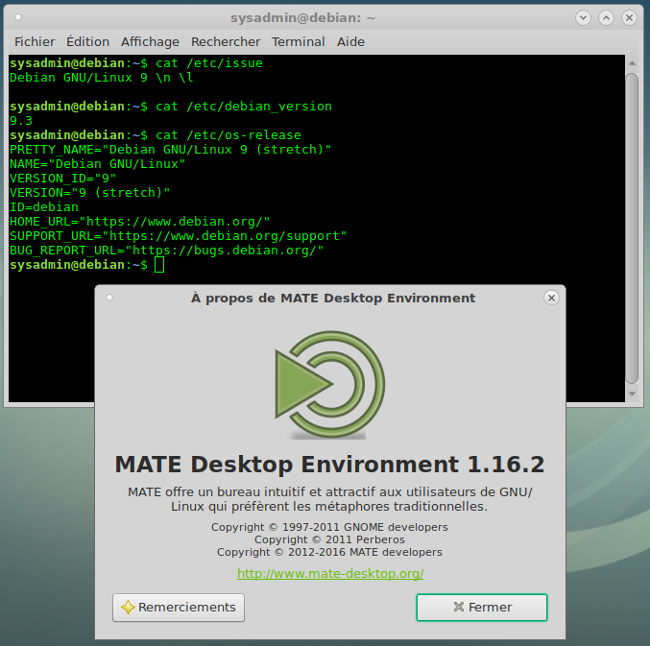Open the Terminal menu

(x=298, y=42)
